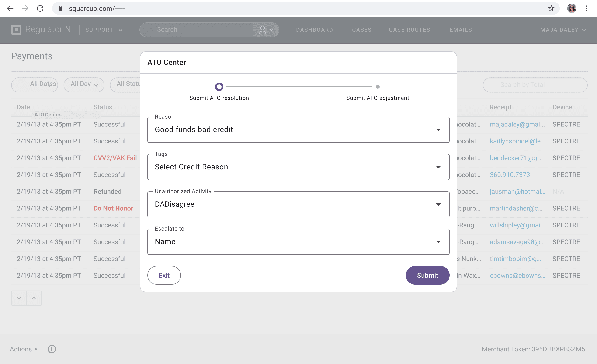The image size is (597, 364).
Task: Open the Reason dropdown
Action: pos(298,130)
